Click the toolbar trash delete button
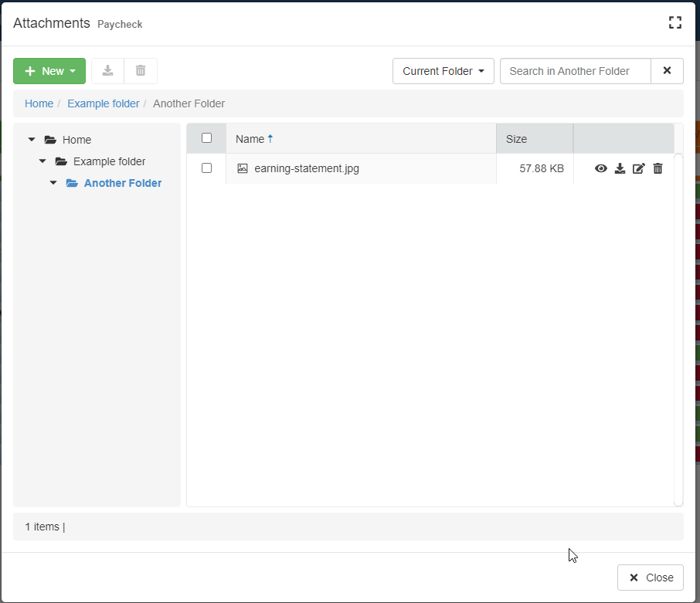Viewport: 700px width, 603px height. 141,71
